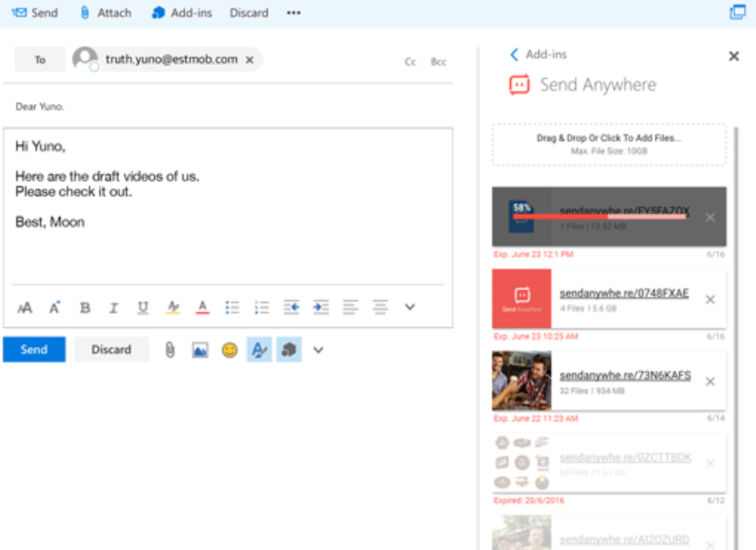
Task: Click the text '4 Files | 5.6 GB'
Action: [587, 309]
